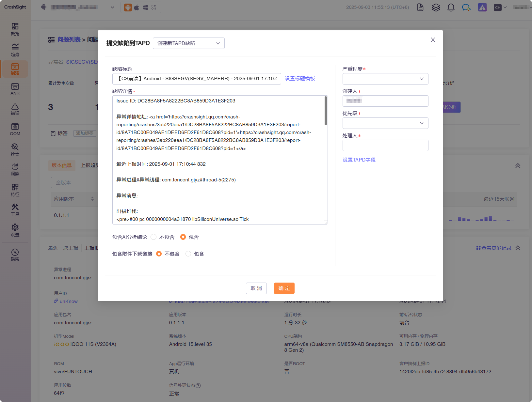532x402 pixels.
Task: Open the 优先级 priority dropdown
Action: coord(385,123)
